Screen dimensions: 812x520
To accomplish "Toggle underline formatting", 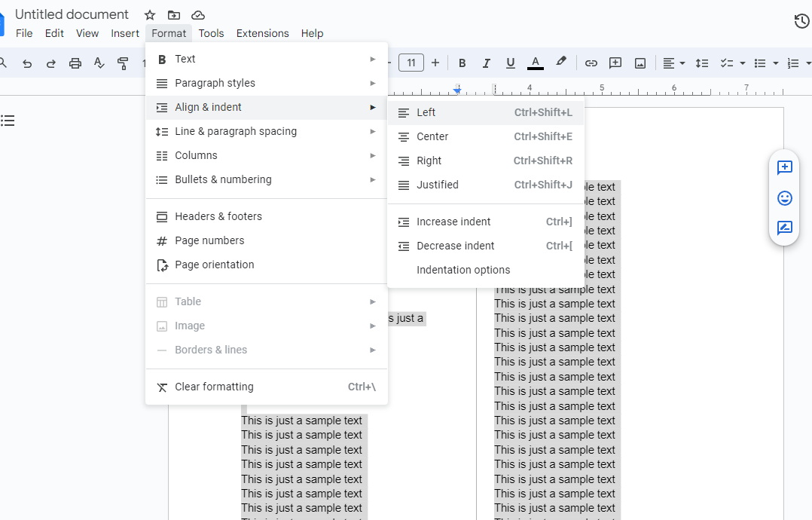I will 511,63.
